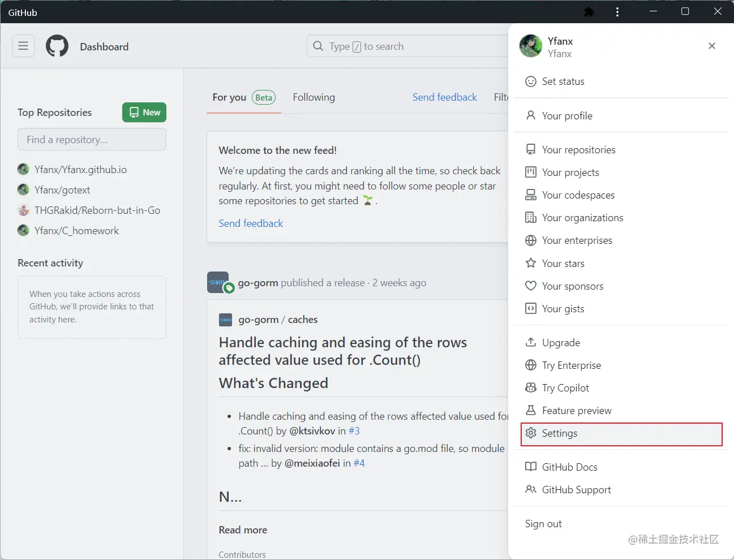Open GitHub Support menu entry
This screenshot has width=734, height=560.
(621, 489)
